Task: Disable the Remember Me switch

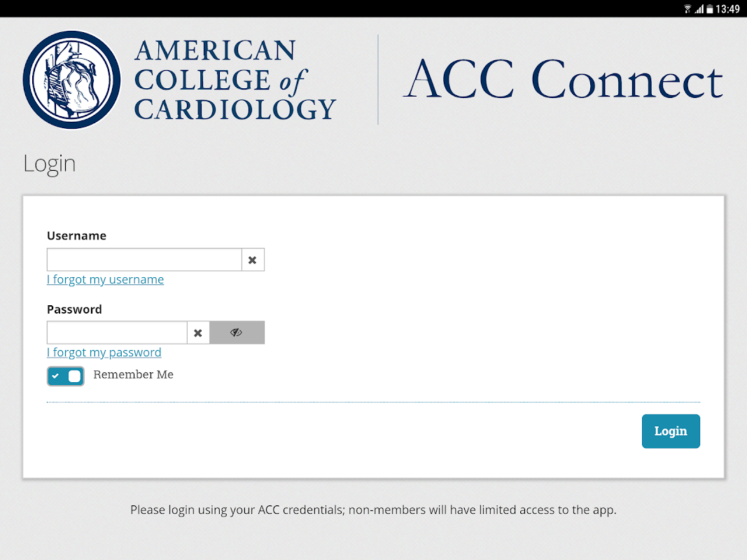Action: 66,376
